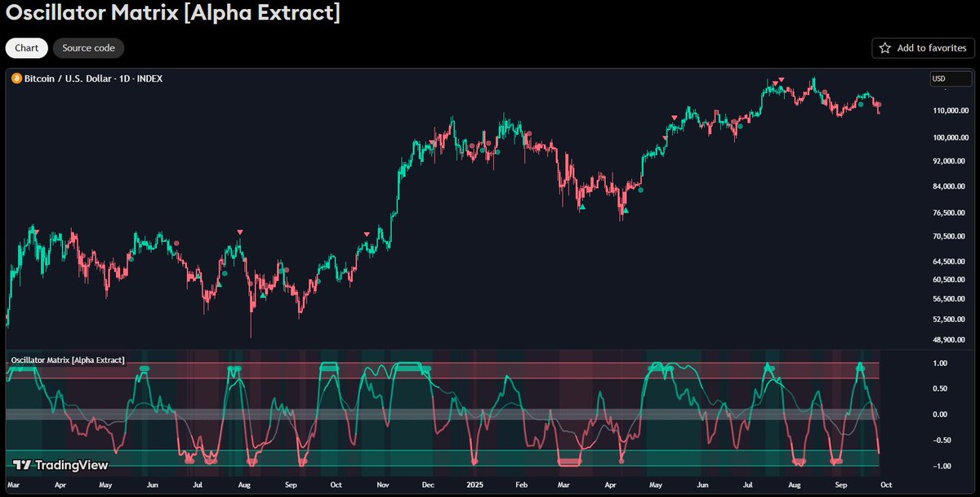Viewport: 980px width, 497px height.
Task: Click the 110,000.00 price axis label
Action: pyautogui.click(x=950, y=110)
